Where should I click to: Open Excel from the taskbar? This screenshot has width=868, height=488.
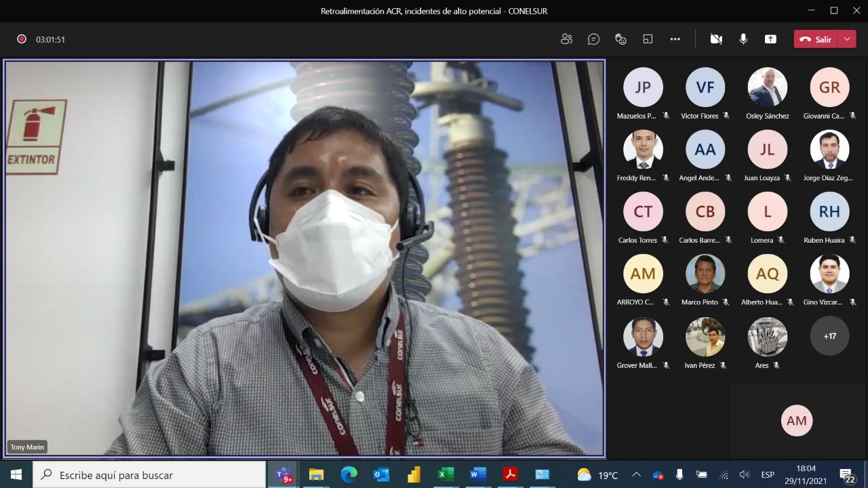click(x=446, y=475)
